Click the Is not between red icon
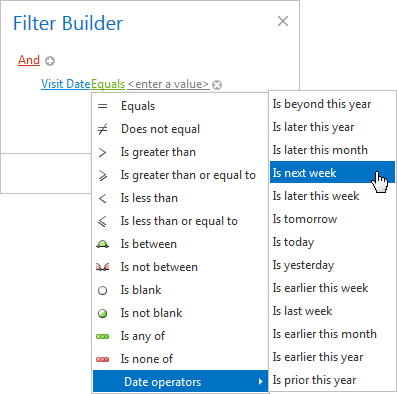 coord(102,267)
